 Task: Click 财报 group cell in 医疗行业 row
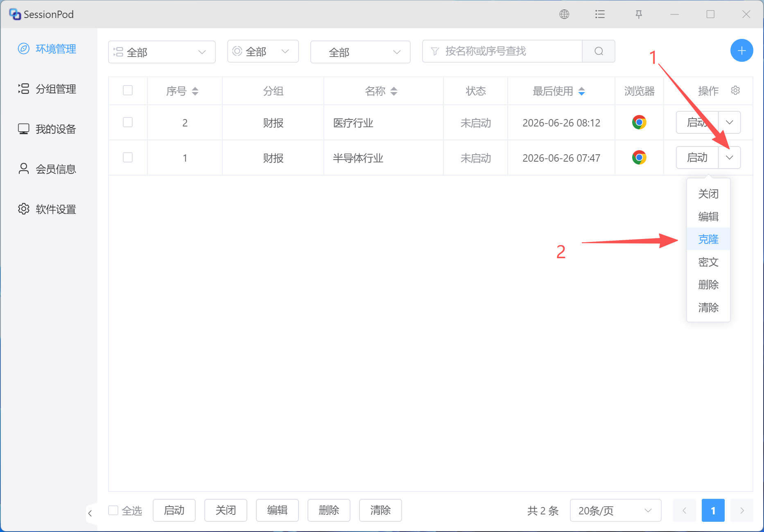(x=273, y=123)
